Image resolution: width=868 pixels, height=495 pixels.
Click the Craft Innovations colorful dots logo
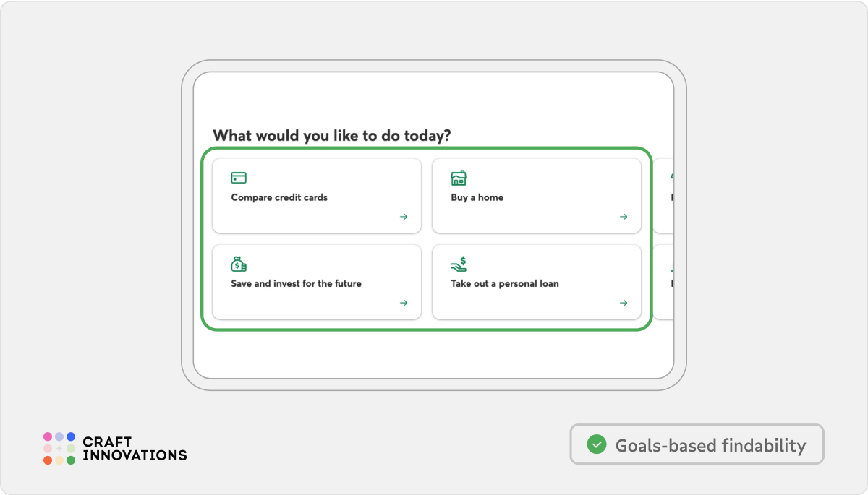point(59,448)
